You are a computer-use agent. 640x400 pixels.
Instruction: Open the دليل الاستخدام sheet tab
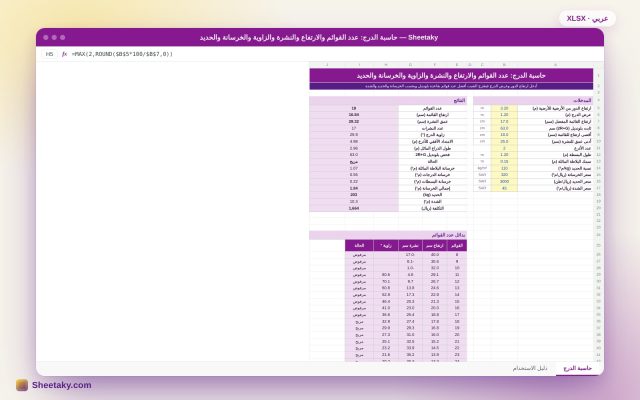click(530, 368)
